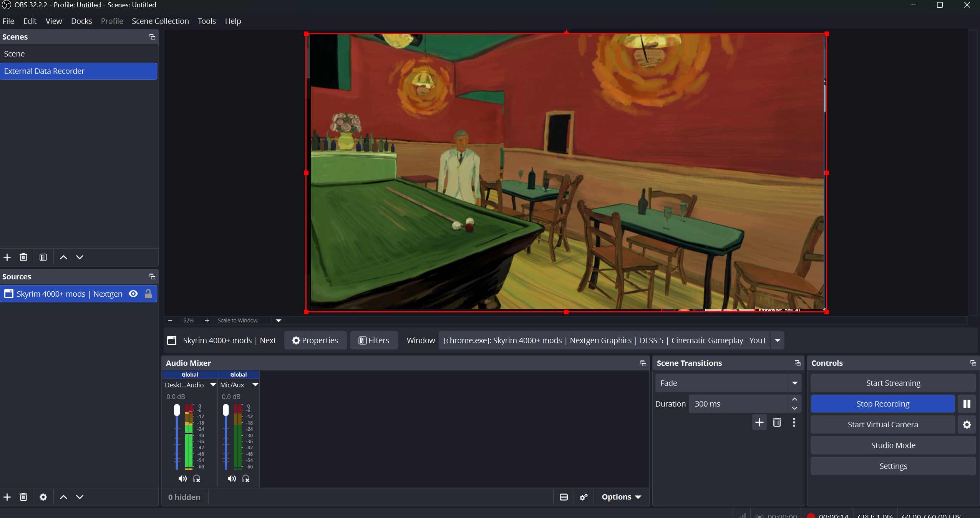Move scene down arrow in Scenes toolbar
This screenshot has width=980, height=518.
pos(80,257)
